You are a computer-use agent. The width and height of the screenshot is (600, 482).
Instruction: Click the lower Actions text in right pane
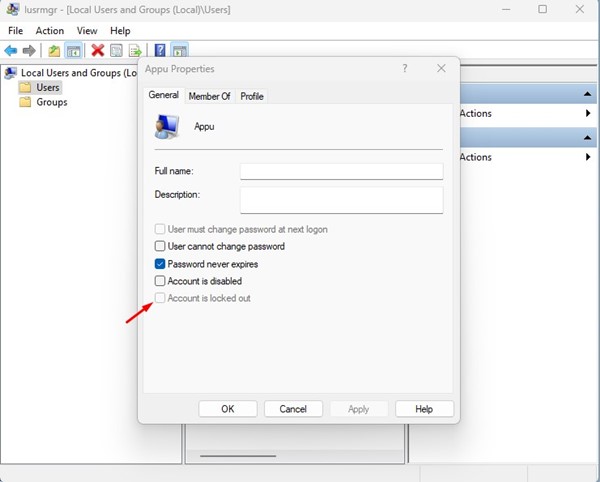pos(476,157)
